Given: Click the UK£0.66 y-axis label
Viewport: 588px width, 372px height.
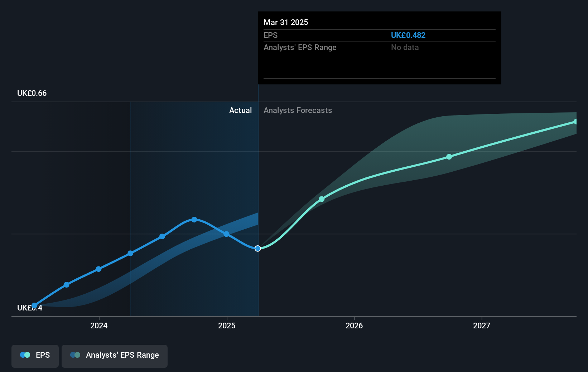Looking at the screenshot, I should (32, 93).
